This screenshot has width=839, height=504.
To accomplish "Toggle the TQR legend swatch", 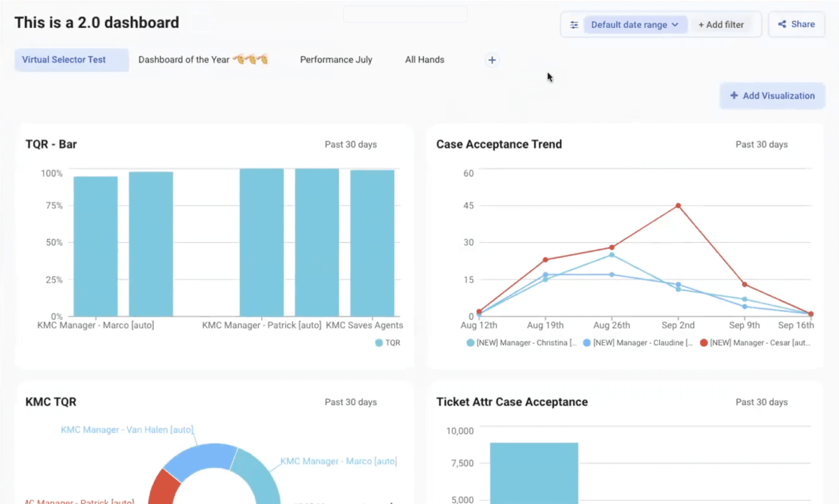I will pyautogui.click(x=379, y=343).
